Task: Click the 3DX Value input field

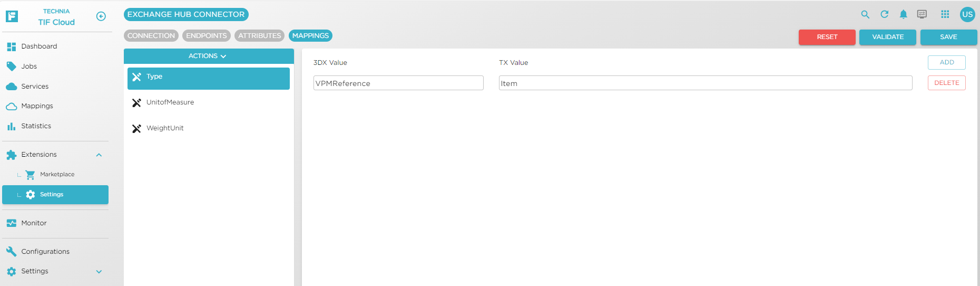Action: (x=398, y=83)
